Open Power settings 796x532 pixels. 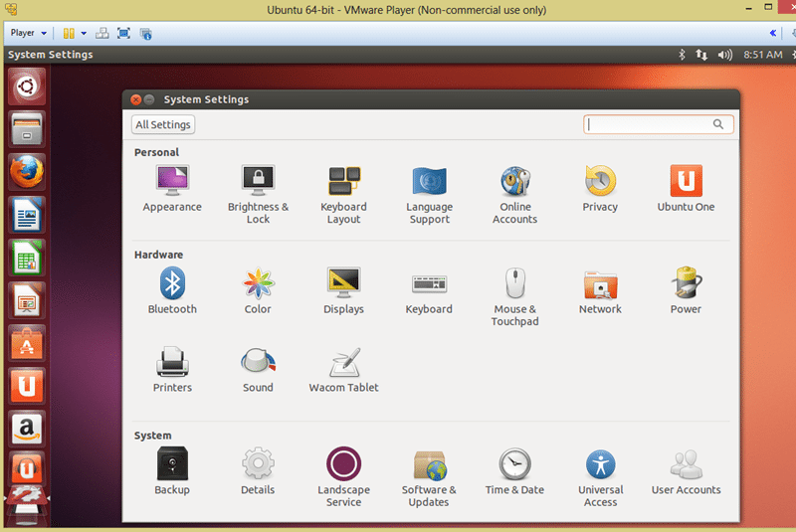686,290
